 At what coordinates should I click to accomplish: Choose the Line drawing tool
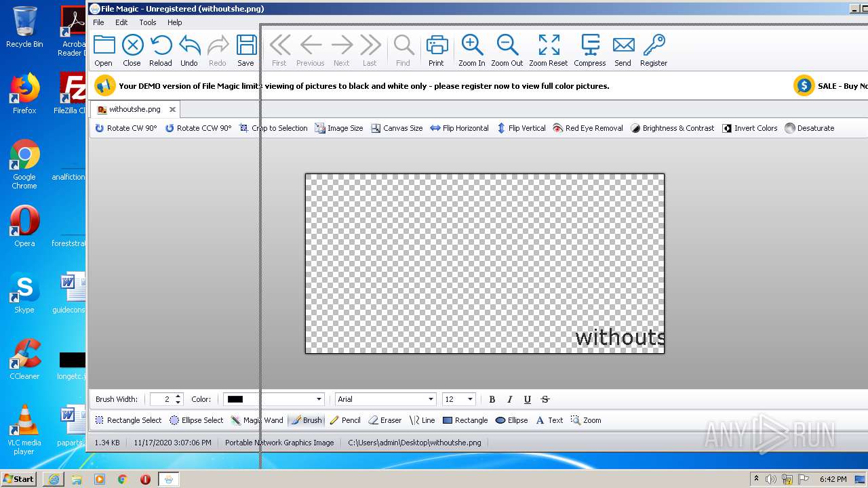tap(422, 420)
